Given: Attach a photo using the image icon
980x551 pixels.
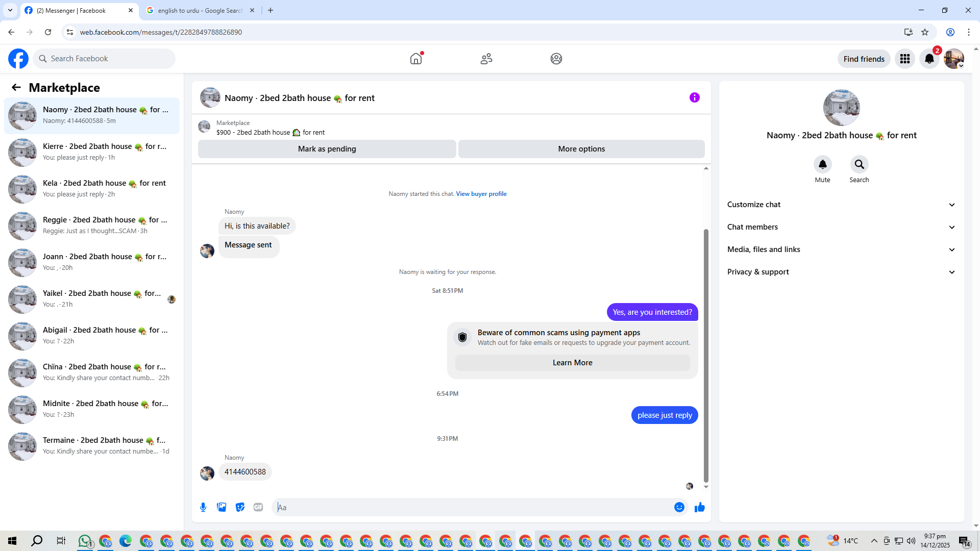Looking at the screenshot, I should click(222, 507).
